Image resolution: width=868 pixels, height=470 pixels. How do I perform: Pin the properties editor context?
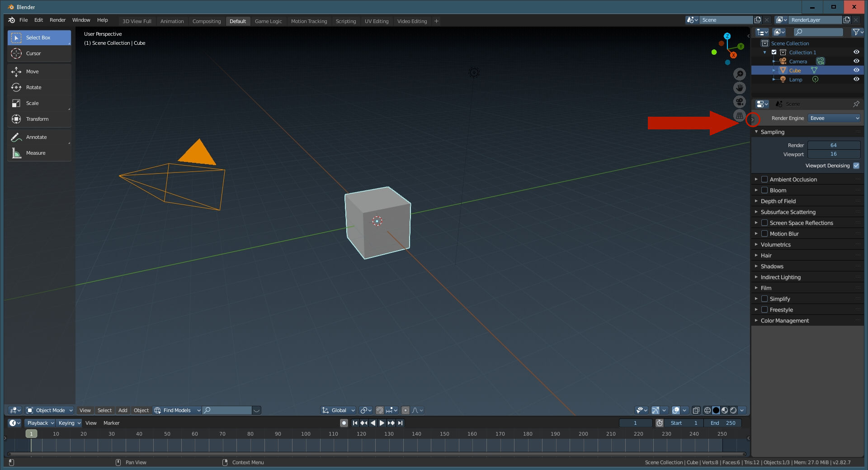[x=856, y=104]
